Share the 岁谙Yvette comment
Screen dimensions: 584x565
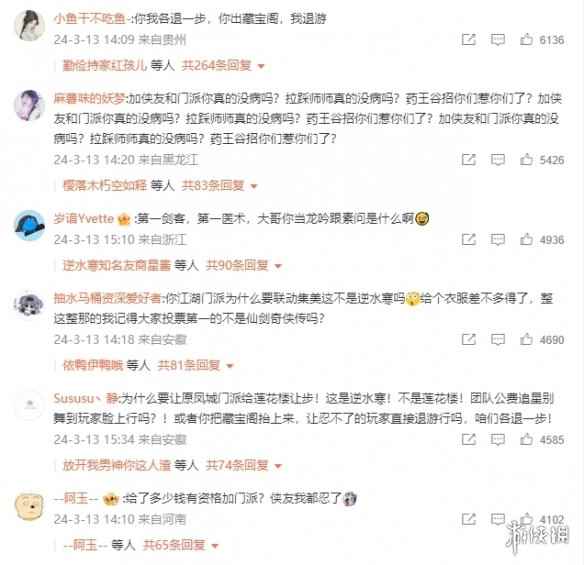[469, 239]
